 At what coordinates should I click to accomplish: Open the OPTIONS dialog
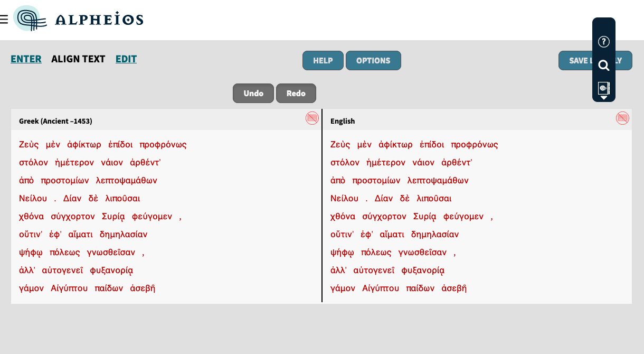(373, 60)
